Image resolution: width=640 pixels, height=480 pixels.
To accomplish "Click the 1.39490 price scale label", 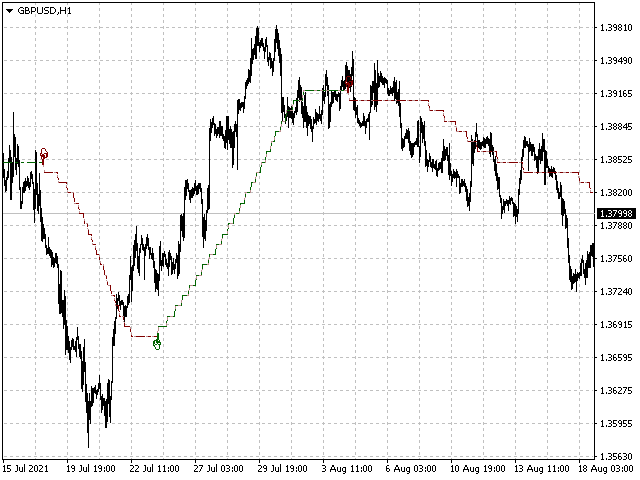I will [x=616, y=60].
